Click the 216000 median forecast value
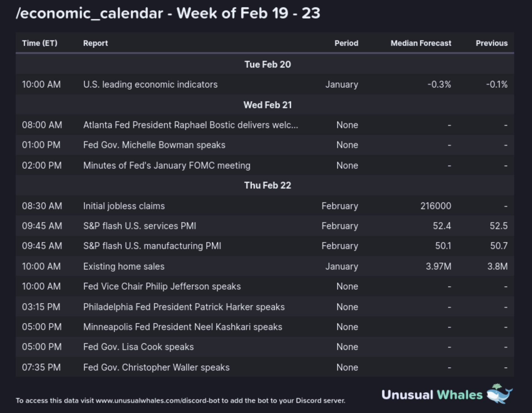 coord(436,206)
